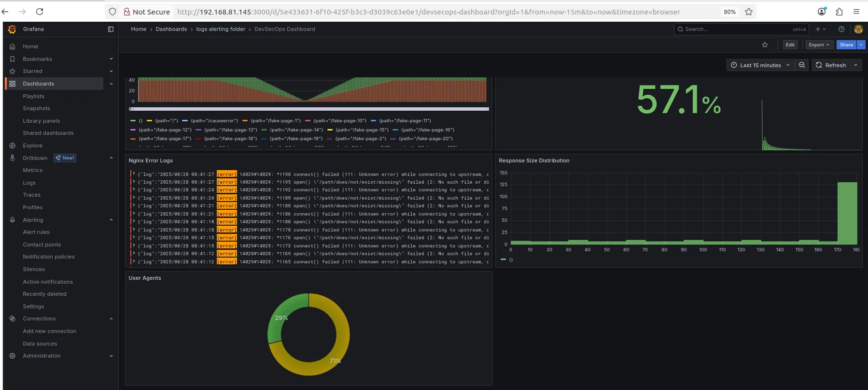Viewport: 868px width, 390px height.
Task: Open logs alerting folder breadcrumb
Action: point(221,29)
